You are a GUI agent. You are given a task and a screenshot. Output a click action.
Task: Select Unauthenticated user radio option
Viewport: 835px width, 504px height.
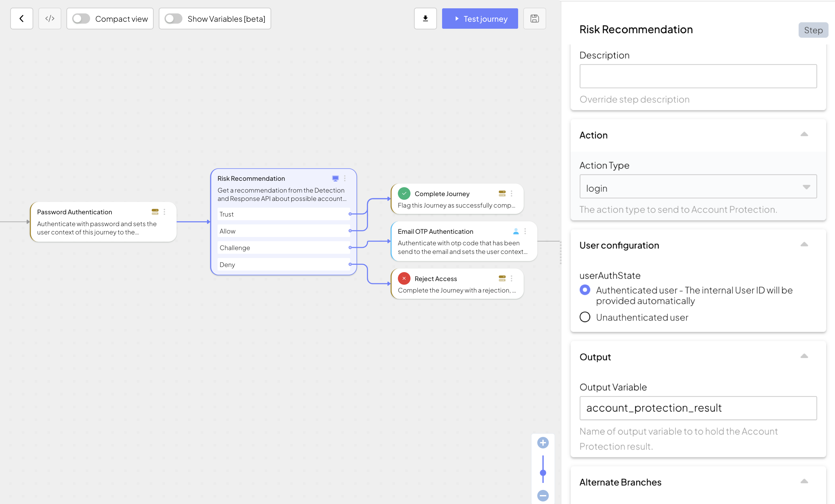[x=585, y=317]
